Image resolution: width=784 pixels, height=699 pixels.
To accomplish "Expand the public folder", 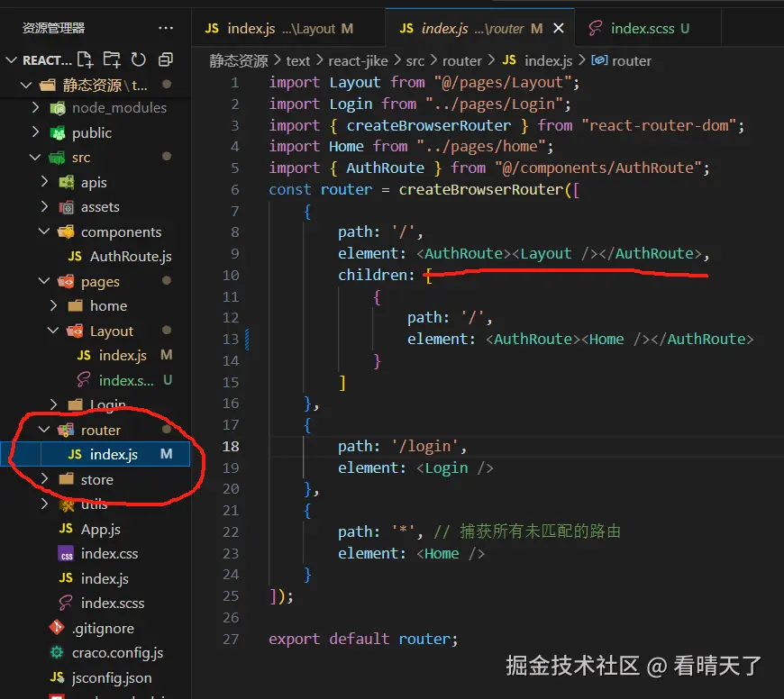I will point(35,132).
